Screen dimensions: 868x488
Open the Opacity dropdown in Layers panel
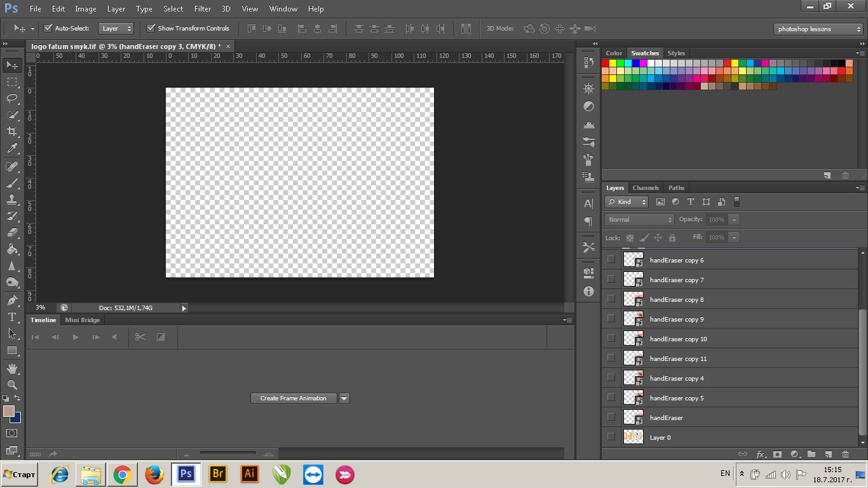[x=734, y=219]
